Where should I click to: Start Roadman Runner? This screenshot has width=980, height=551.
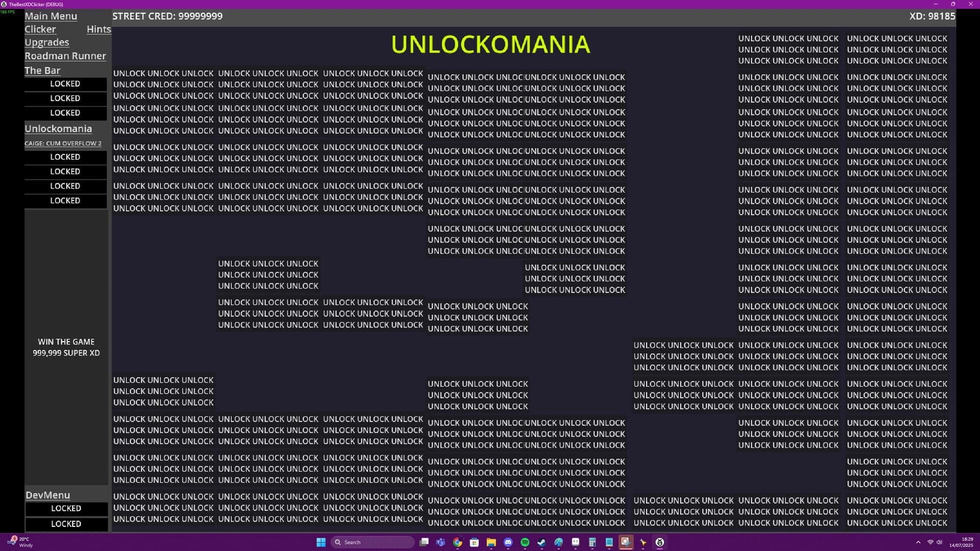65,56
